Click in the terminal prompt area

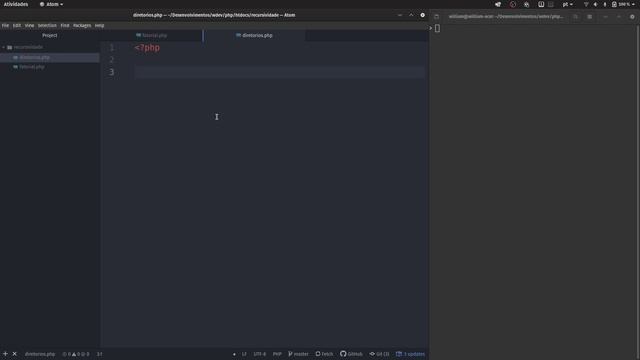(437, 28)
